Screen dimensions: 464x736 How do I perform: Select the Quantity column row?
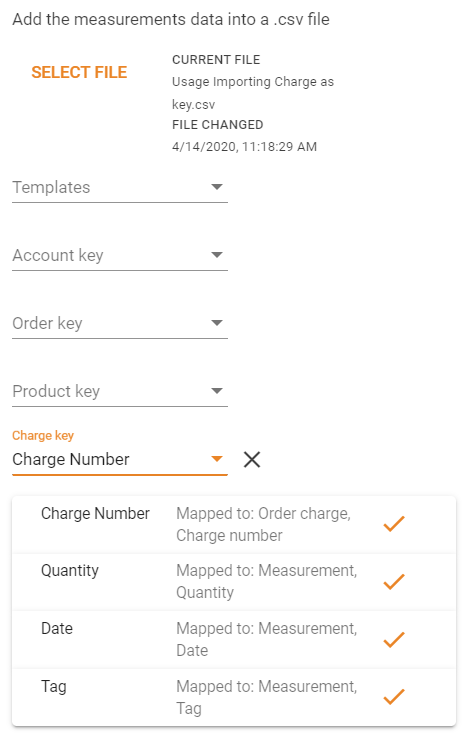[234, 582]
